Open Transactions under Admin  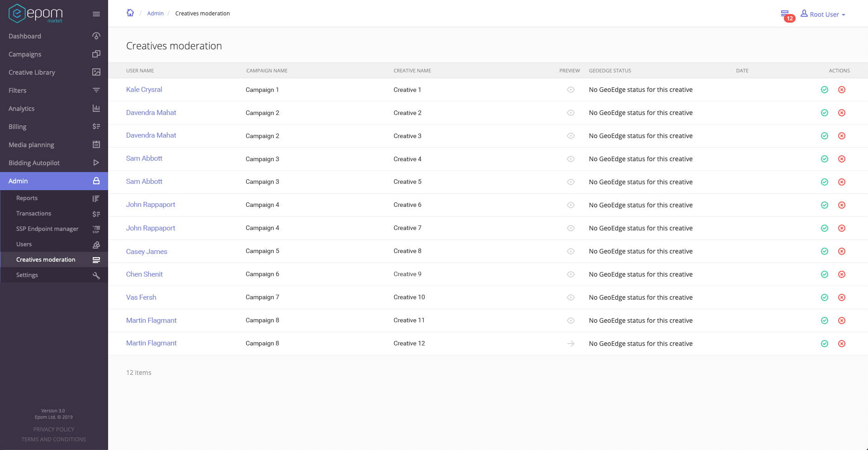tap(54, 214)
